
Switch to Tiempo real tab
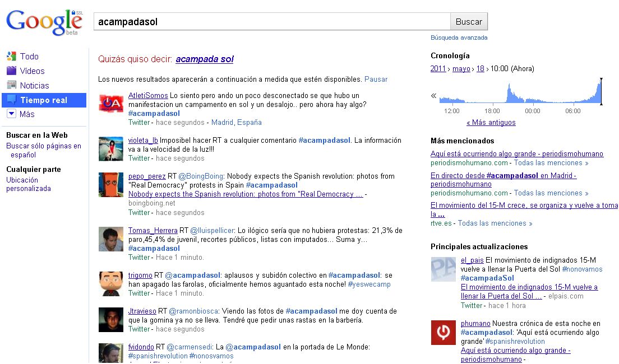click(44, 100)
